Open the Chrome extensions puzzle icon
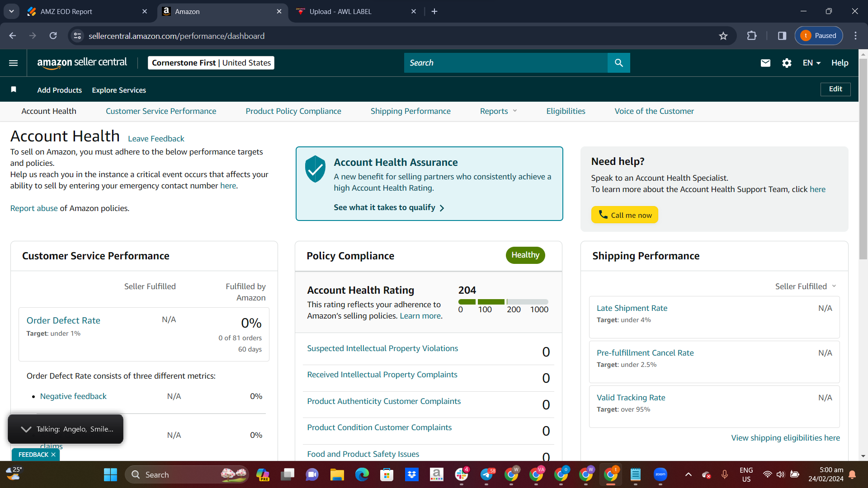868x488 pixels. [752, 36]
